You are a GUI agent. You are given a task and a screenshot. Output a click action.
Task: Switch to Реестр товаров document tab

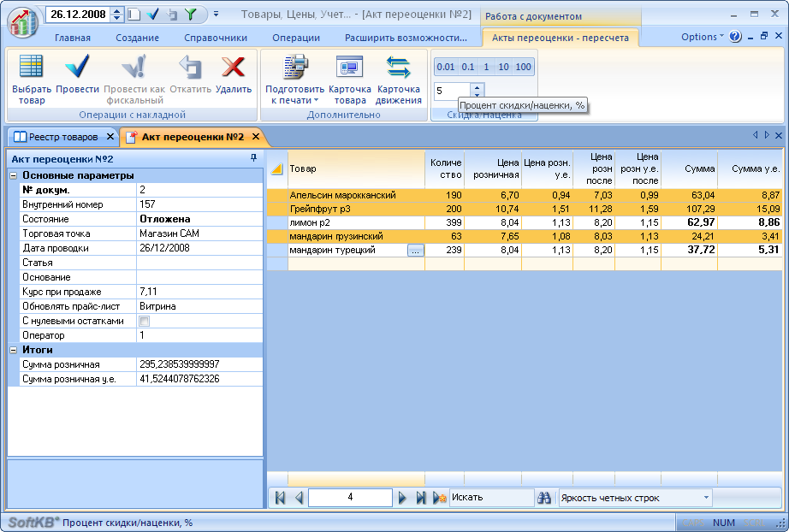[x=63, y=137]
